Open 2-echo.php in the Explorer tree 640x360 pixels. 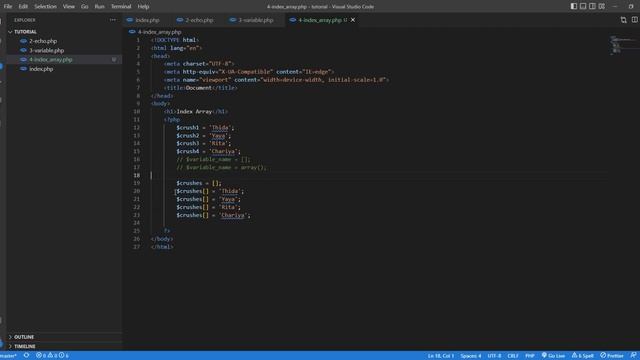(43, 41)
